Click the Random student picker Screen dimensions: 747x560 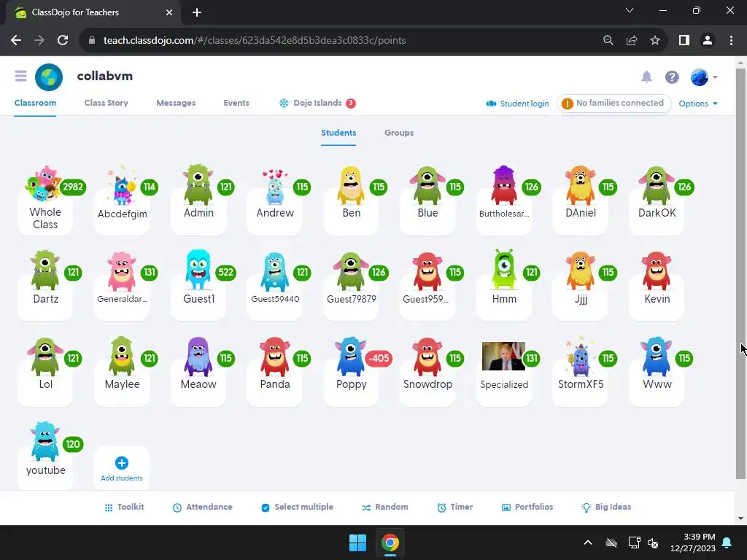click(385, 507)
